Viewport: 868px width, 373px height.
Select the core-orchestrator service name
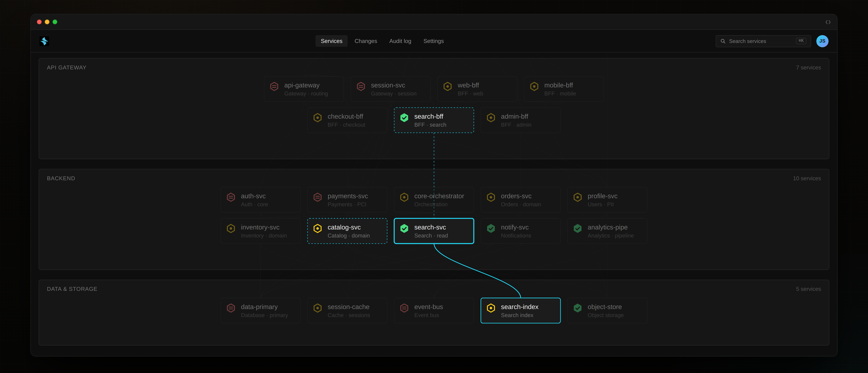(x=439, y=196)
